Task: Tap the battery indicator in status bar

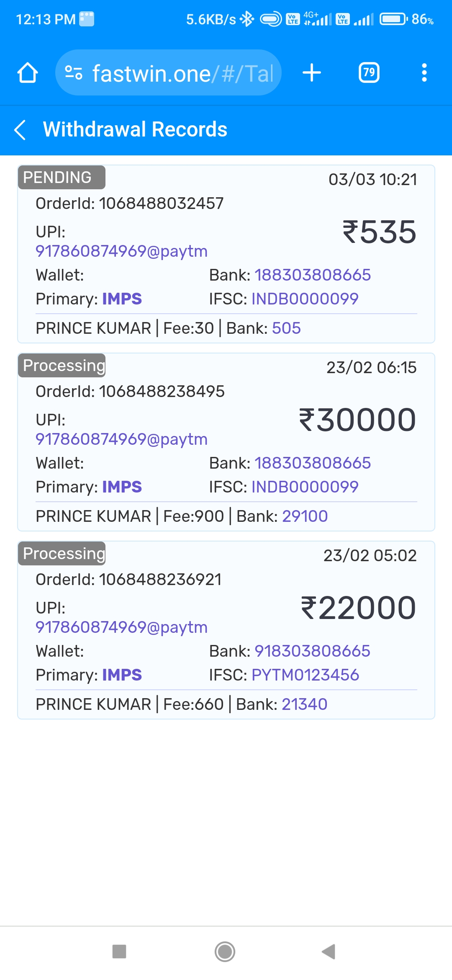Action: point(393,19)
